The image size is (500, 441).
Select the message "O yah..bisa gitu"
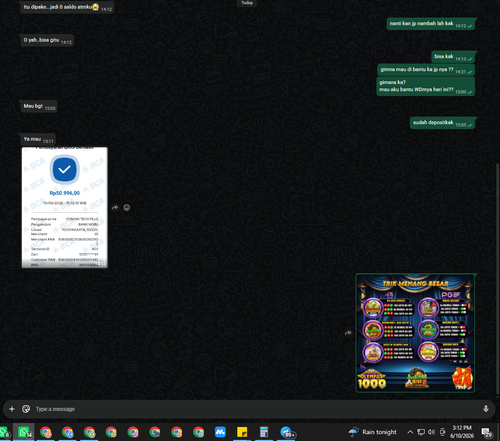(x=47, y=40)
